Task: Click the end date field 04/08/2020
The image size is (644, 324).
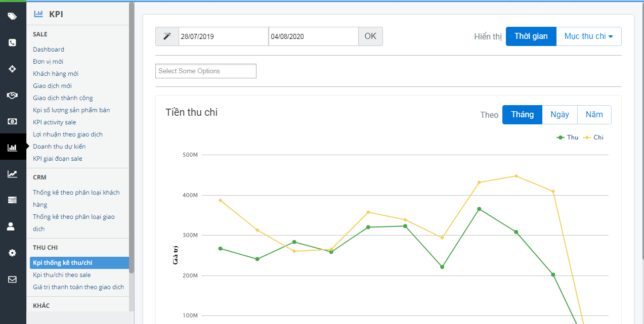Action: 314,36
